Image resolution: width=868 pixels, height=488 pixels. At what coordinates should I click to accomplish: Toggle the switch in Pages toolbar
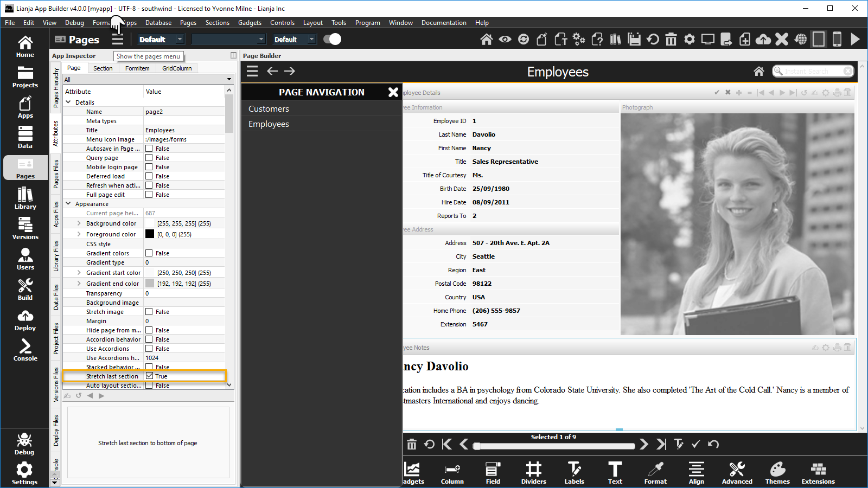coord(332,39)
